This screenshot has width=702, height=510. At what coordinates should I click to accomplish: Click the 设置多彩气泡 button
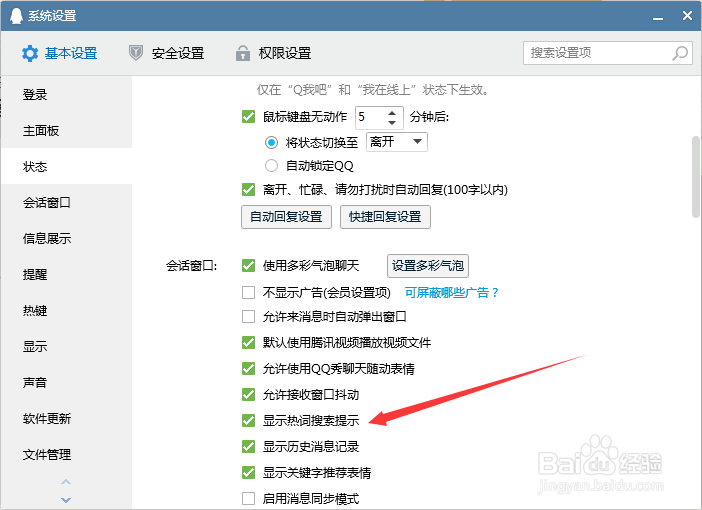tap(428, 266)
